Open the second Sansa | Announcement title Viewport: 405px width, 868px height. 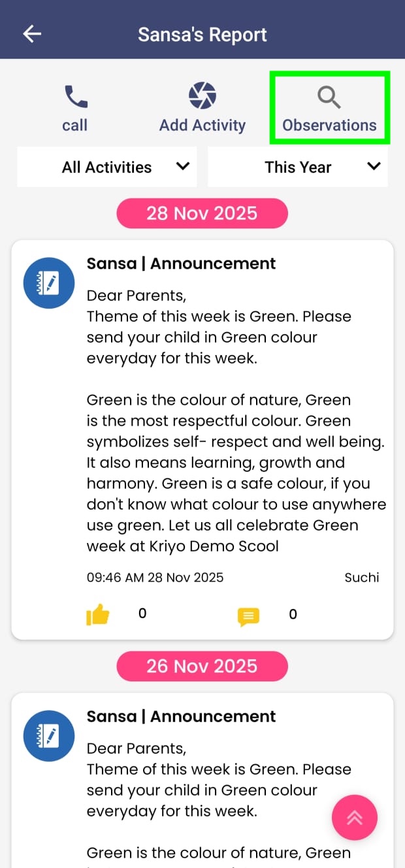[x=181, y=717]
